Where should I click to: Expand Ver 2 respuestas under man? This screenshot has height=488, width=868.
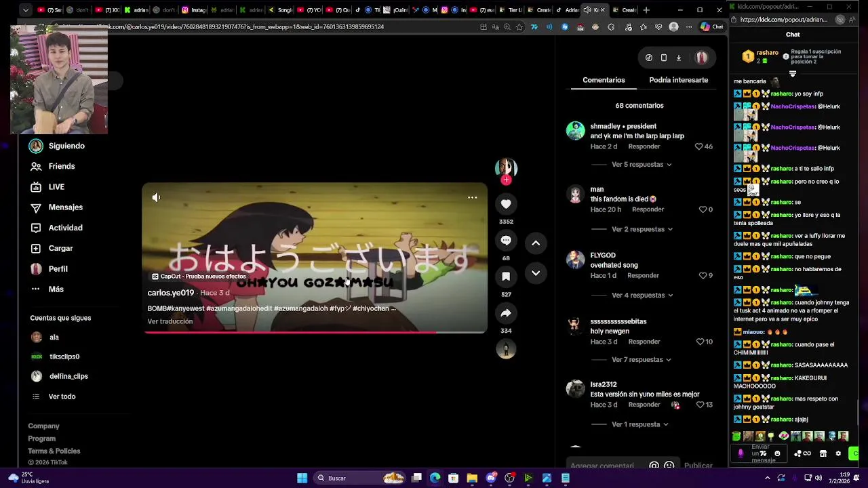coord(642,230)
